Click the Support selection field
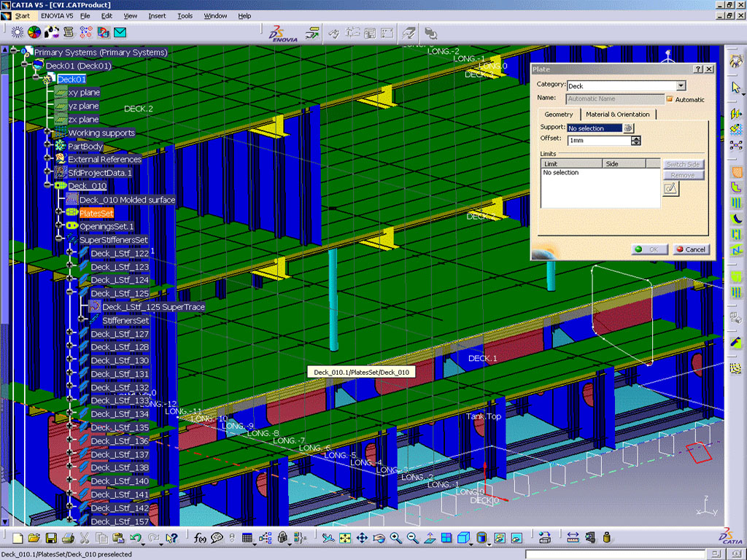Viewport: 747px width, 560px height. [x=595, y=128]
